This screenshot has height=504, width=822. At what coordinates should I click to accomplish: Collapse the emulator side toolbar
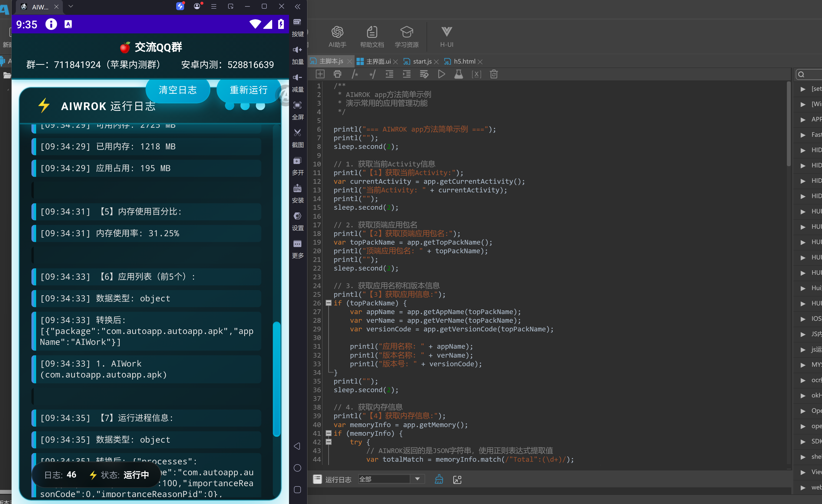298,6
